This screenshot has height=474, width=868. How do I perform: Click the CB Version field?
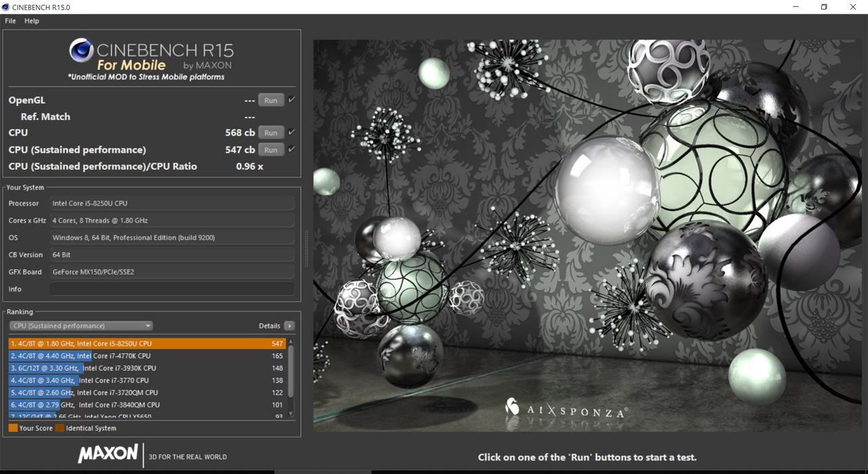point(172,255)
